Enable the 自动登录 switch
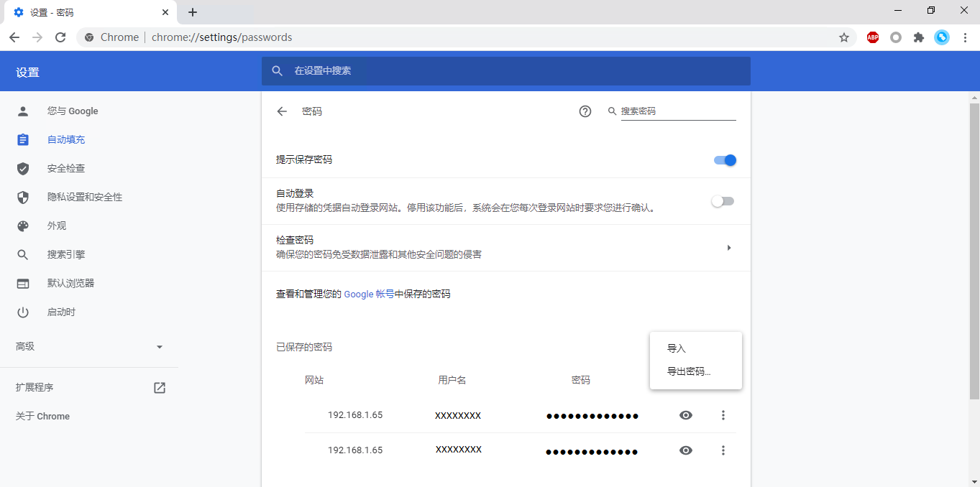This screenshot has width=980, height=487. tap(723, 201)
